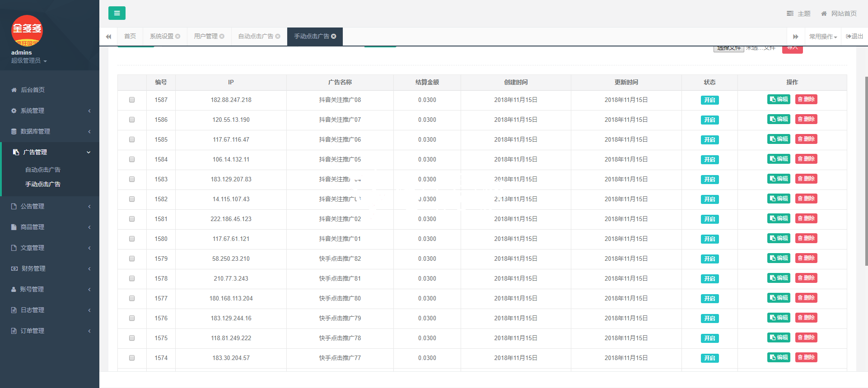Check the checkbox for row 1577

pyautogui.click(x=132, y=298)
